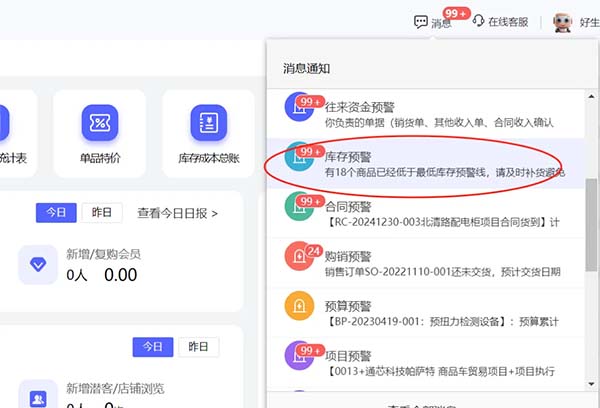
Task: Open the 消息 notification bell icon
Action: (421, 21)
